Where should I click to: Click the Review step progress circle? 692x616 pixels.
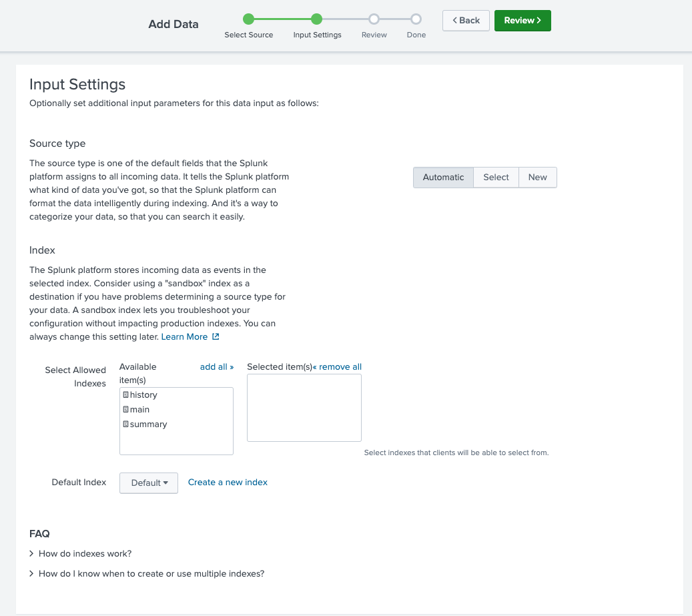click(374, 19)
